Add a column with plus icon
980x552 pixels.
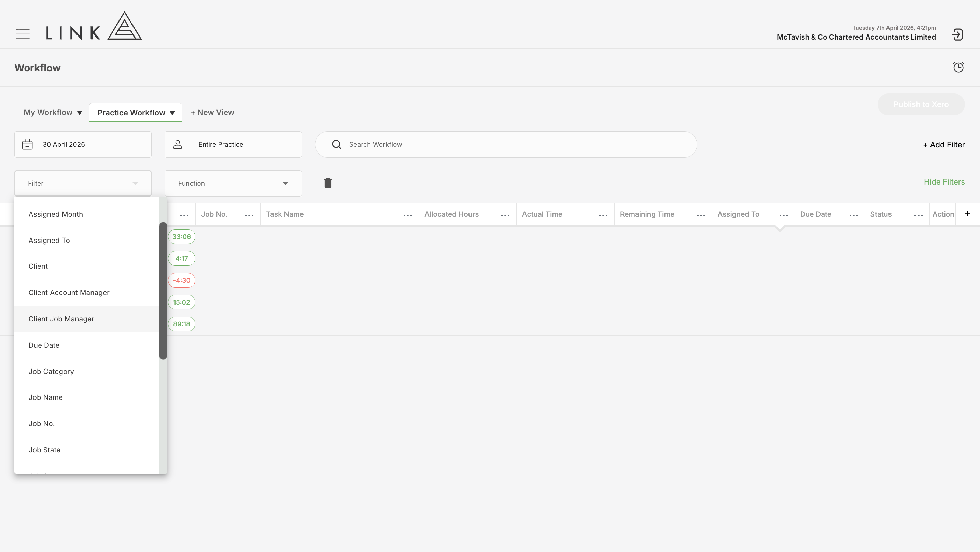pyautogui.click(x=967, y=214)
